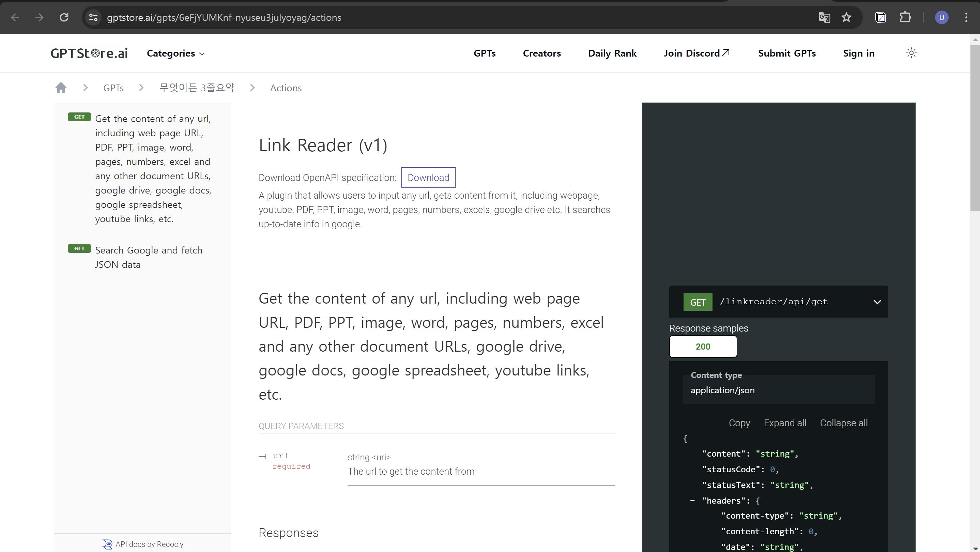
Task: Open the Daily Rank nav item
Action: click(612, 53)
